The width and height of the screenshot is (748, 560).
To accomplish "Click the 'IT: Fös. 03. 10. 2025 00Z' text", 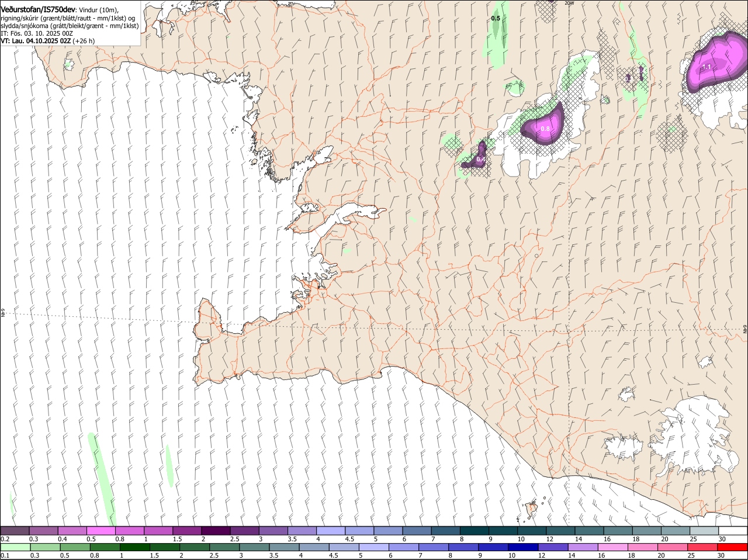I will [37, 33].
